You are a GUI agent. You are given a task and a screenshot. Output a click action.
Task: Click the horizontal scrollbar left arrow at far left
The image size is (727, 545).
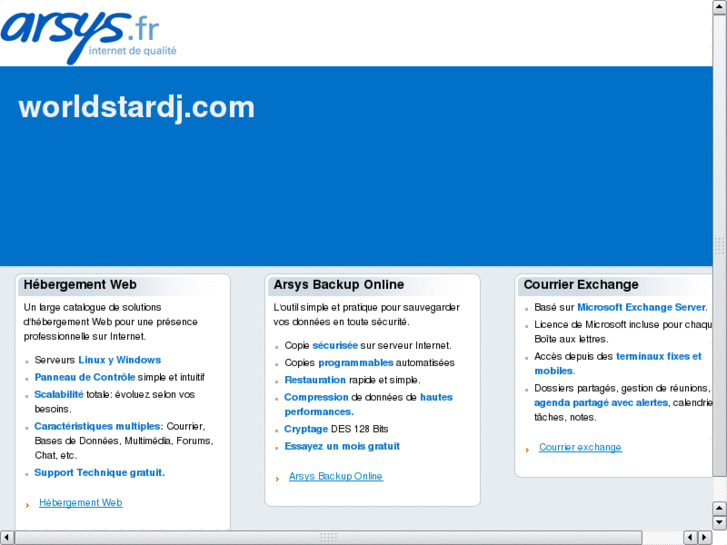(x=6, y=538)
